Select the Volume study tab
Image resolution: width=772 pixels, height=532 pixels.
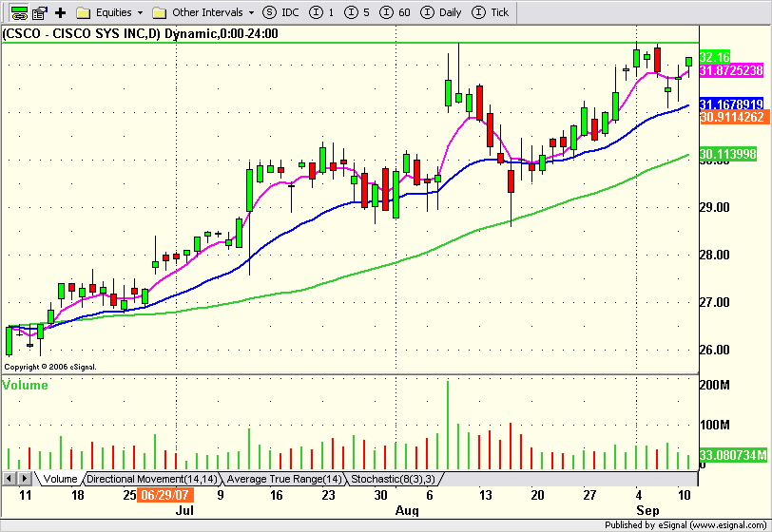pyautogui.click(x=60, y=479)
